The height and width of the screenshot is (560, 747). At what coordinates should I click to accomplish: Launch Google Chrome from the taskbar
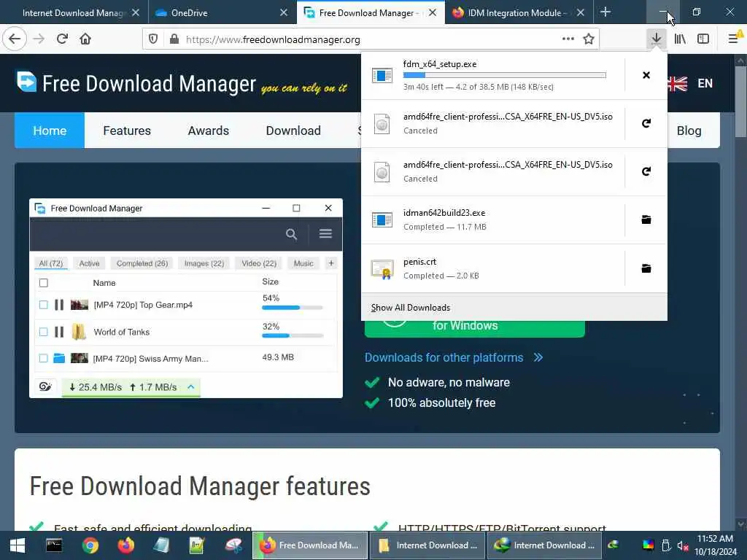pos(90,545)
